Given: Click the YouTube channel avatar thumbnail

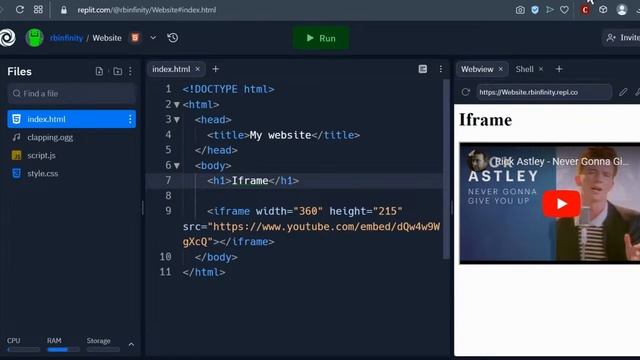Looking at the screenshot, I should point(477,161).
